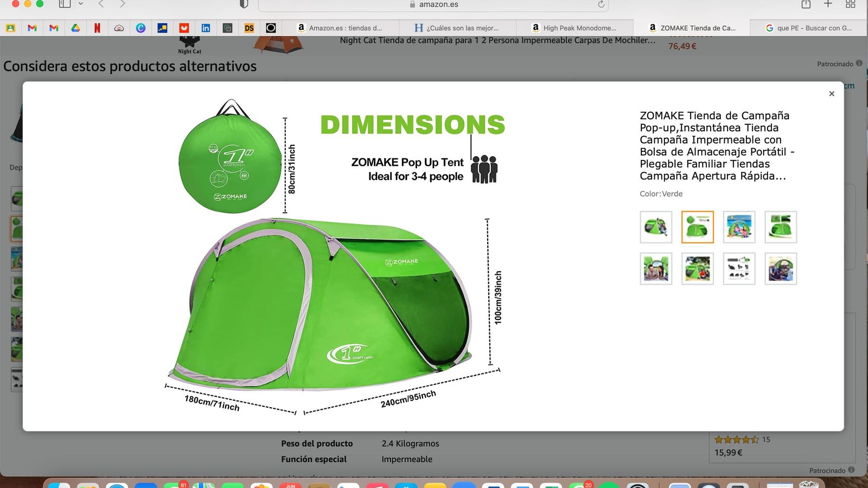Open the LinkedIn bookmark

[x=206, y=28]
